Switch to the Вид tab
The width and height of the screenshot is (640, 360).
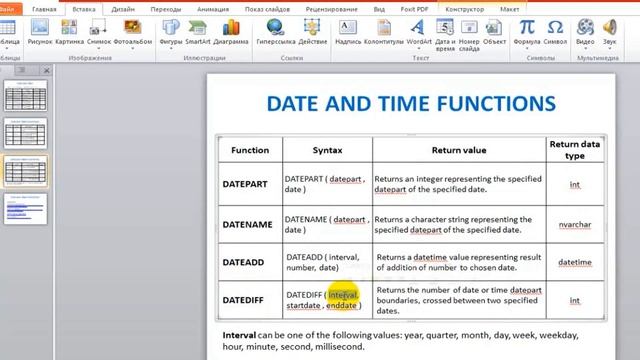(379, 9)
